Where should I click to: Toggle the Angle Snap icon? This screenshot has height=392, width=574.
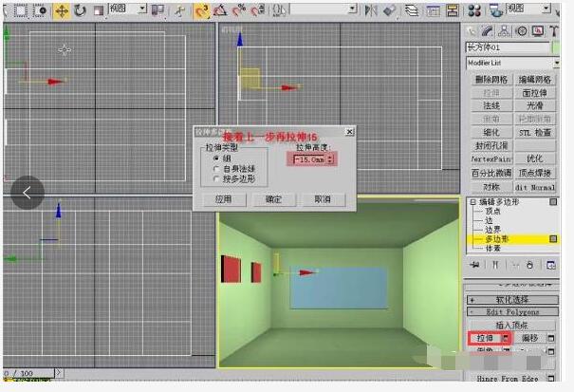pyautogui.click(x=220, y=11)
